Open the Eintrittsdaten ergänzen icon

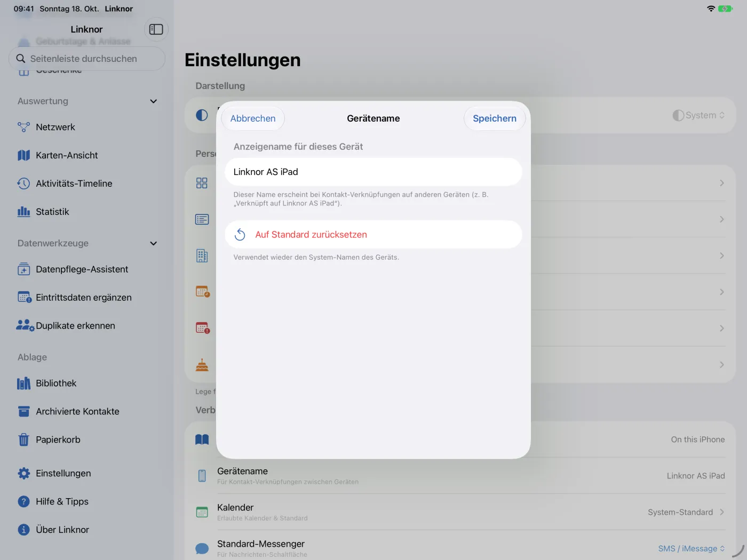point(25,298)
